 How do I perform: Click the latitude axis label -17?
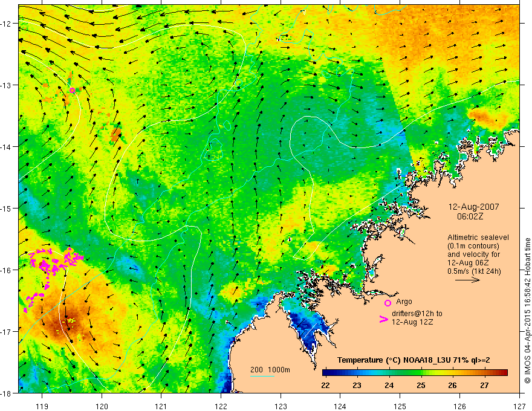coord(7,332)
